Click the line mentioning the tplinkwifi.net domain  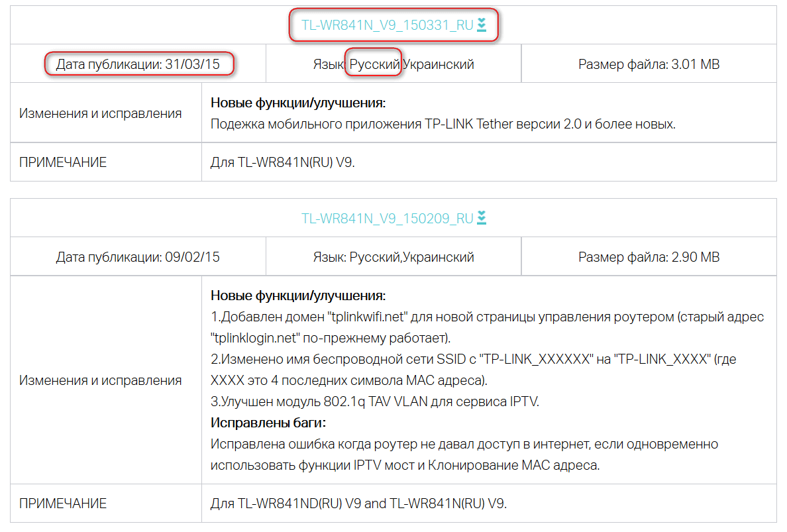[487, 317]
